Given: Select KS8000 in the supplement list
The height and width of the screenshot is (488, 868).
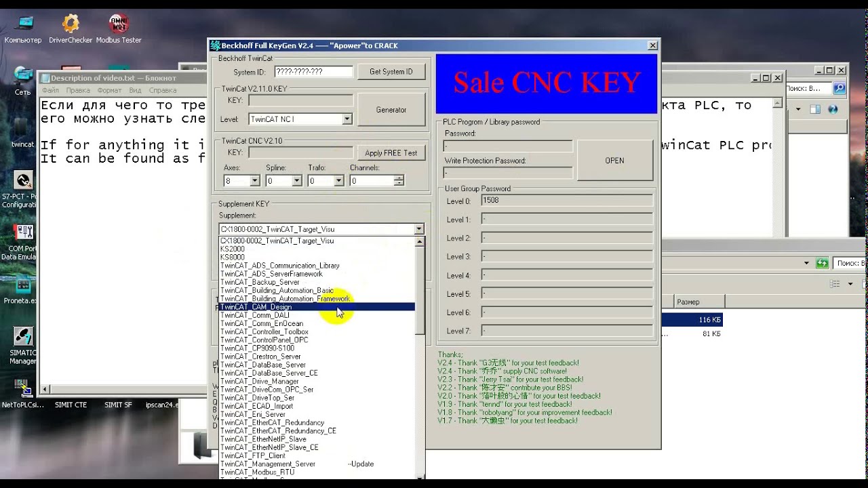Looking at the screenshot, I should (x=317, y=258).
